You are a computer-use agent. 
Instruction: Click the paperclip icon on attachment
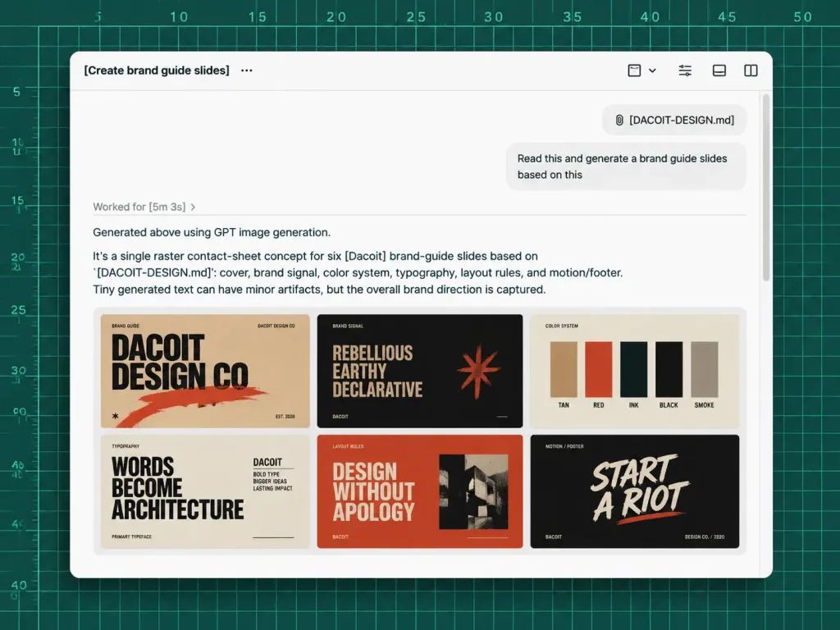(x=619, y=120)
